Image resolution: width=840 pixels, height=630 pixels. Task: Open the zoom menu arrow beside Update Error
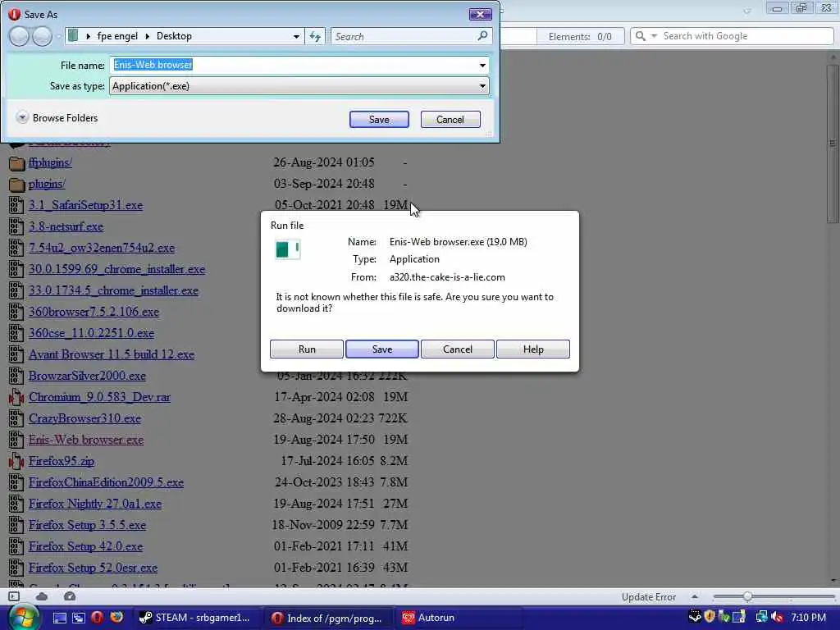pyautogui.click(x=695, y=596)
